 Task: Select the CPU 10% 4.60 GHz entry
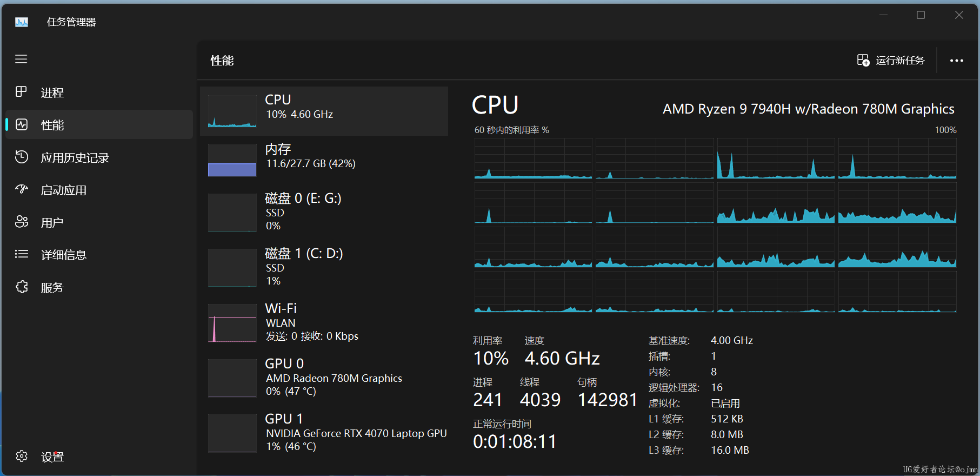324,111
